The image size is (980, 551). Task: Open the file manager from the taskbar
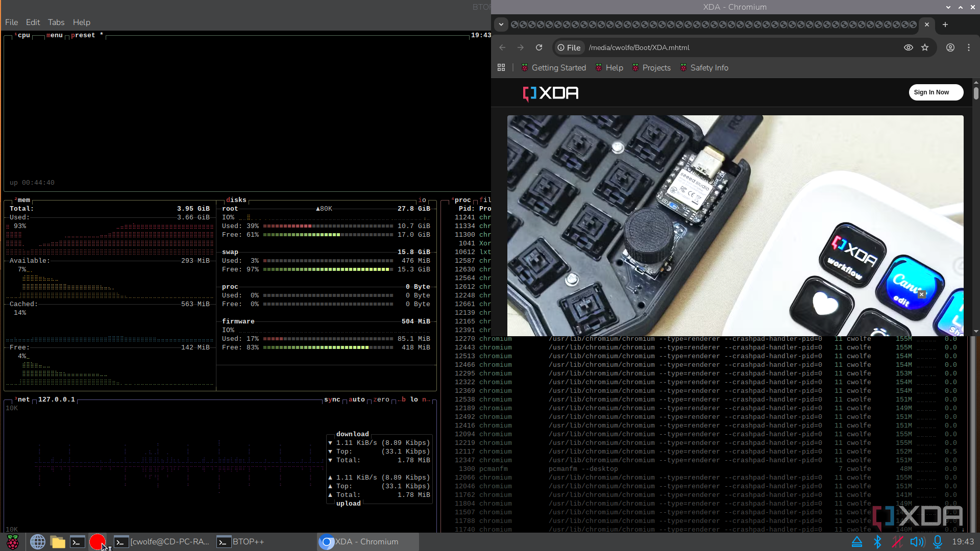click(58, 542)
